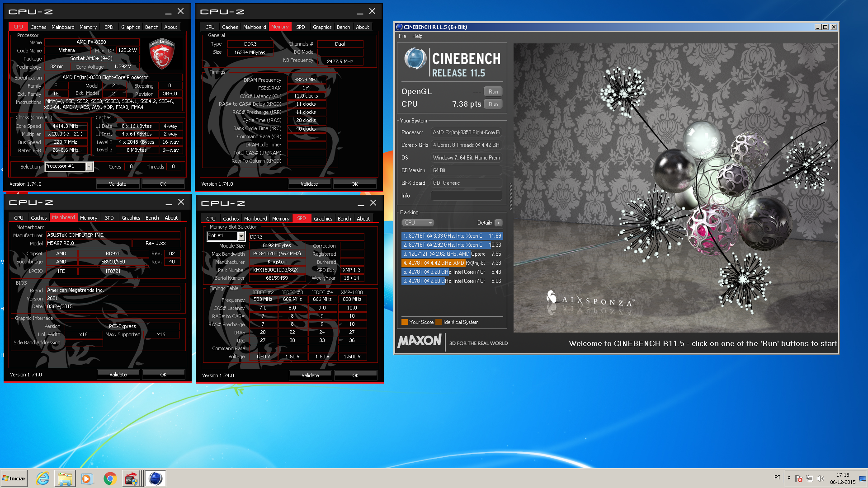
Task: Open Graphics tab in CPU-Z SPD window
Action: (323, 219)
